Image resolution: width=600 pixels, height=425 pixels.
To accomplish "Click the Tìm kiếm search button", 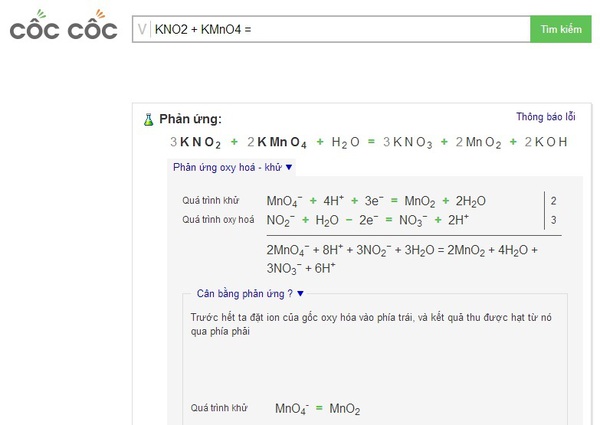I will pyautogui.click(x=561, y=29).
